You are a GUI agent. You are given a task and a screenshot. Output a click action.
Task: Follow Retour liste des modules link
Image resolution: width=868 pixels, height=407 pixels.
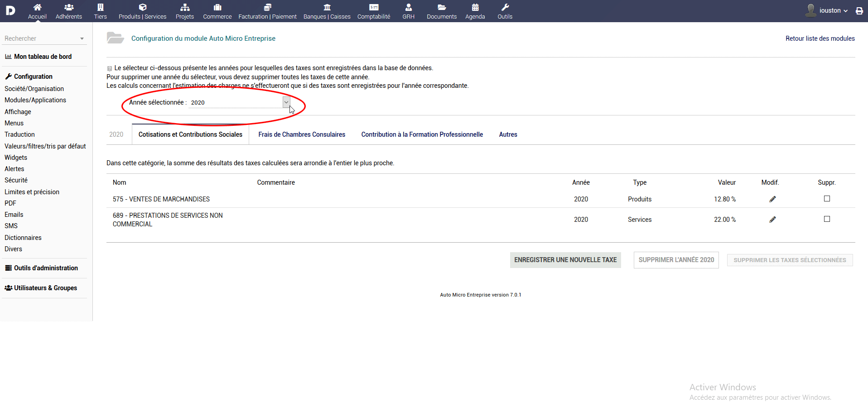pyautogui.click(x=820, y=38)
